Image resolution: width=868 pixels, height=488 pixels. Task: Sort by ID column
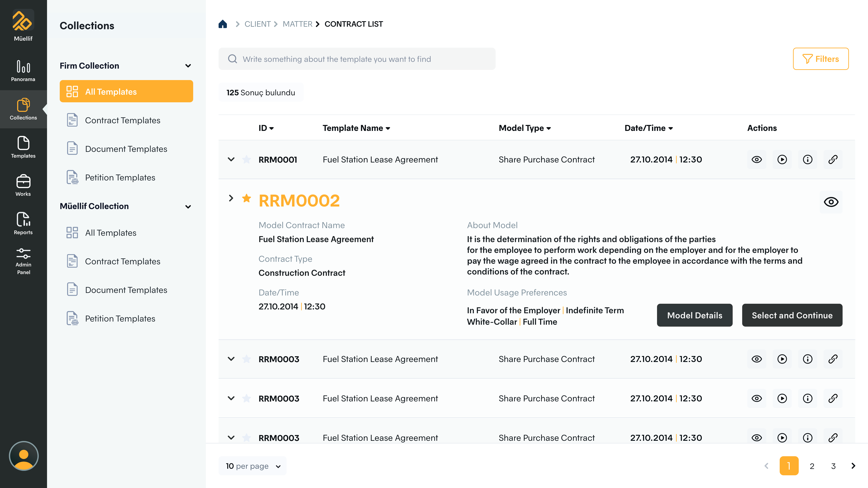coord(266,128)
